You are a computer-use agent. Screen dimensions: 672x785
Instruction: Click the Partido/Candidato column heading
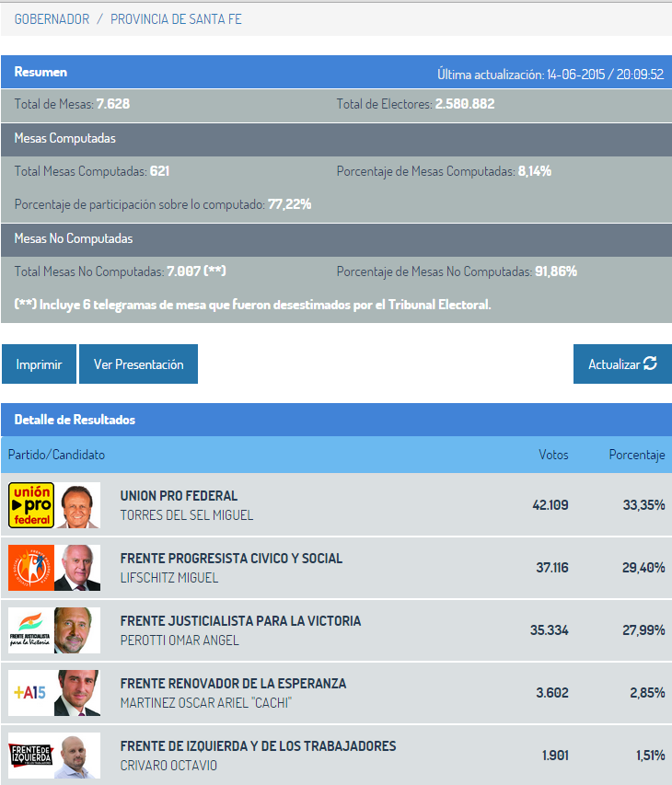coord(56,455)
